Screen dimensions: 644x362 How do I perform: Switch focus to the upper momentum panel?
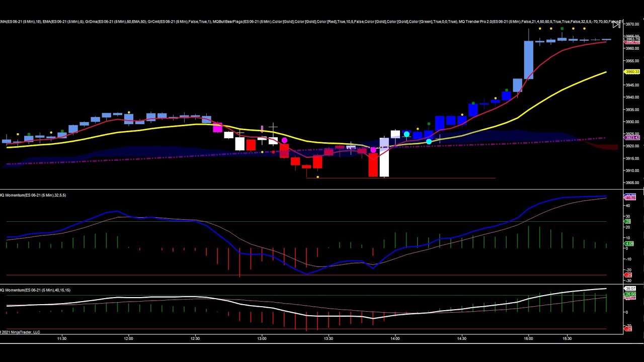(312, 236)
